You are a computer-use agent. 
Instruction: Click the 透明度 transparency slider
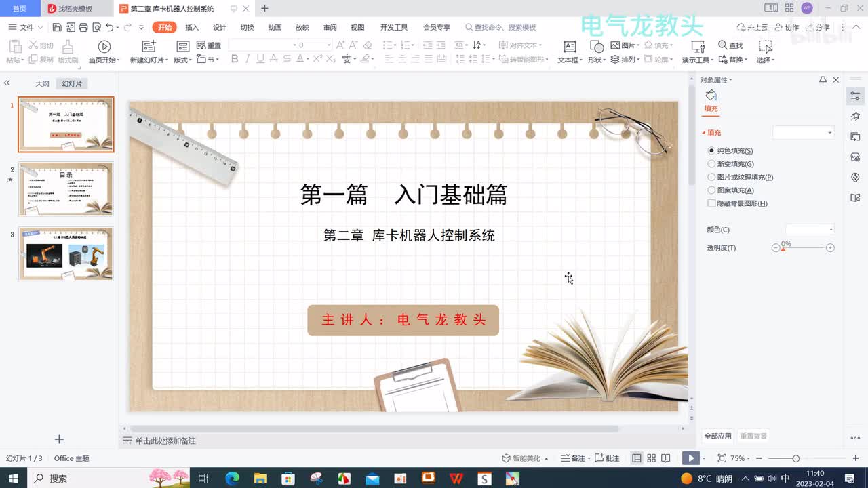tap(804, 248)
